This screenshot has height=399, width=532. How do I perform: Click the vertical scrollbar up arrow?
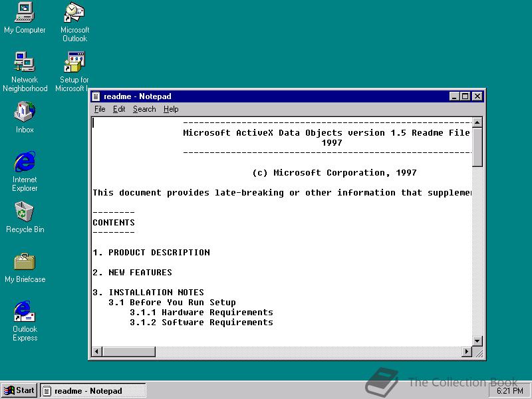477,122
